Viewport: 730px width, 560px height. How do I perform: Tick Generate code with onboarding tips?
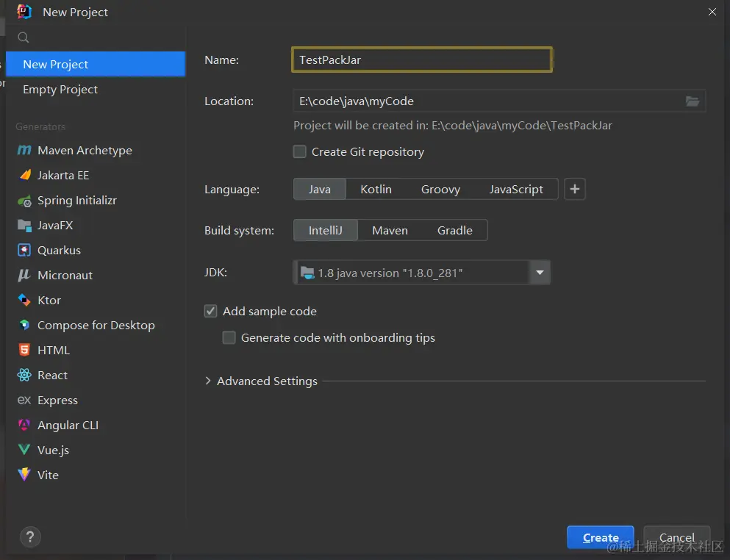pyautogui.click(x=229, y=338)
